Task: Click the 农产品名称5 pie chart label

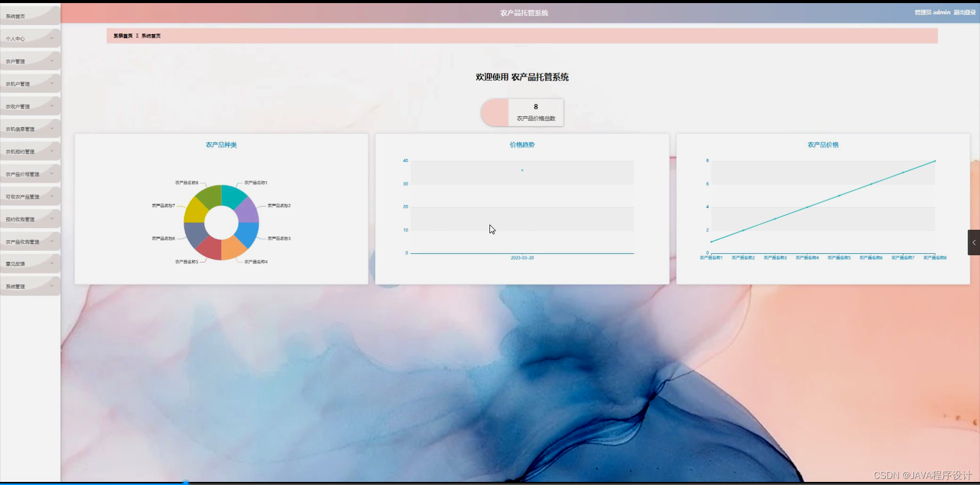Action: click(x=187, y=261)
